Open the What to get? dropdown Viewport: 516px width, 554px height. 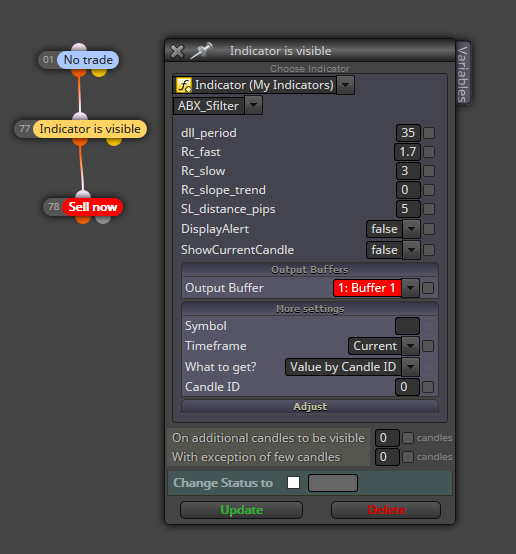coord(410,367)
